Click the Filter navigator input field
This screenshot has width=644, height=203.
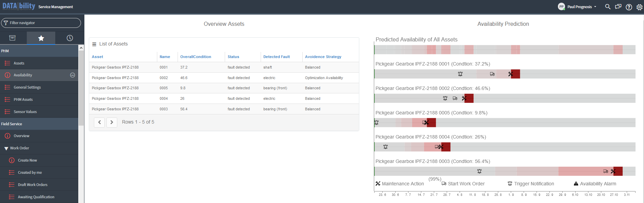tap(41, 23)
